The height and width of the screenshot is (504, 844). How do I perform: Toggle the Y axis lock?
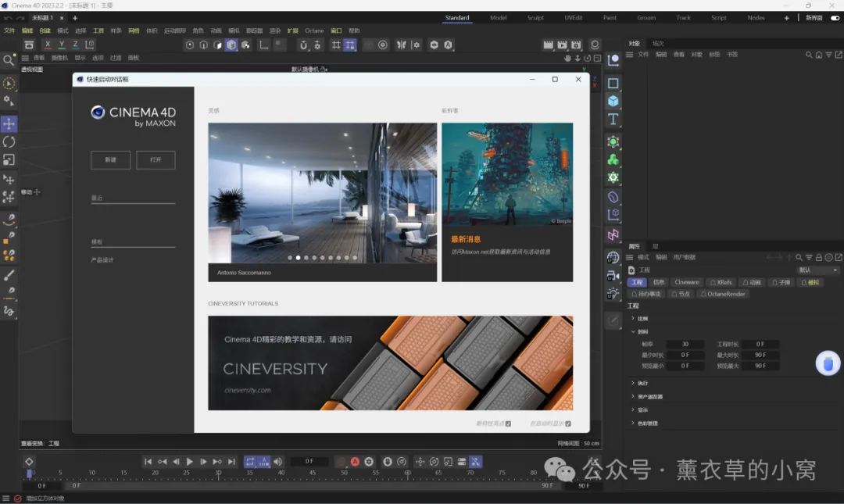click(62, 45)
